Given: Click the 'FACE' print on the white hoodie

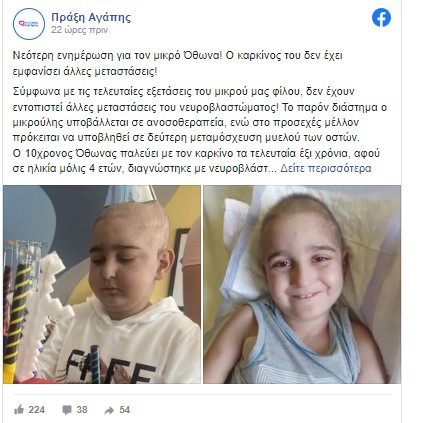Looking at the screenshot, I should point(110,366).
